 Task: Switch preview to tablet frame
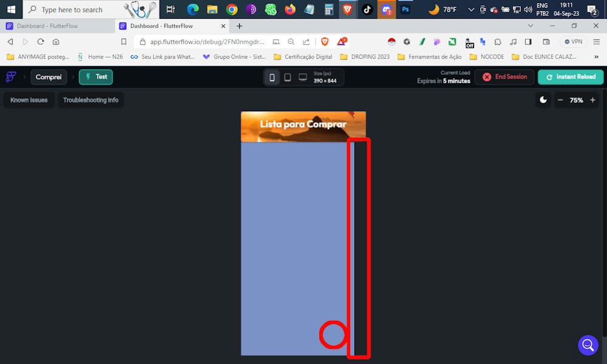pos(287,77)
